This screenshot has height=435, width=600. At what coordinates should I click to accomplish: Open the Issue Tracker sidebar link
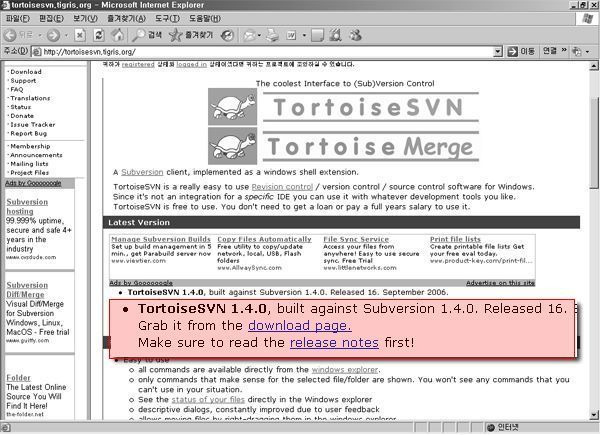tap(33, 124)
